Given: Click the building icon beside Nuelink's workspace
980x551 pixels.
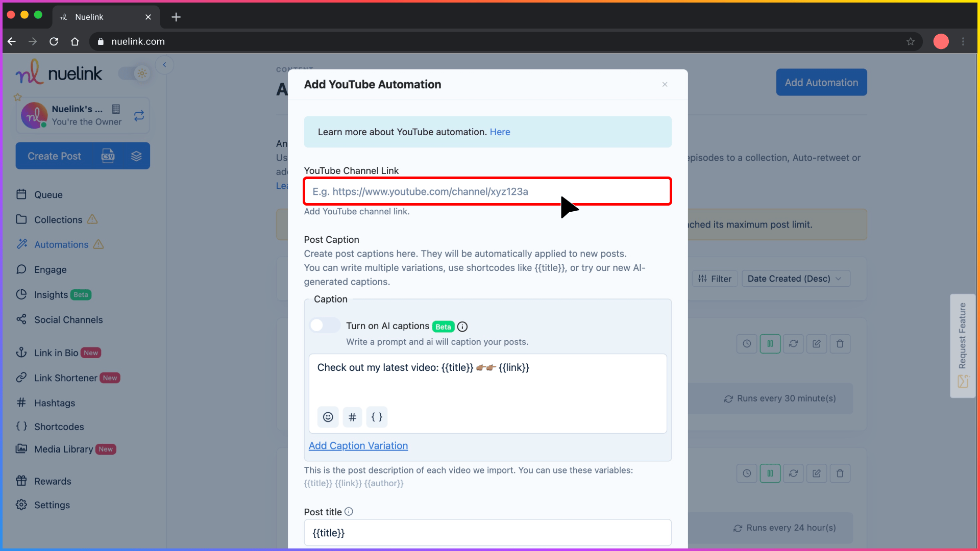Looking at the screenshot, I should click(116, 109).
